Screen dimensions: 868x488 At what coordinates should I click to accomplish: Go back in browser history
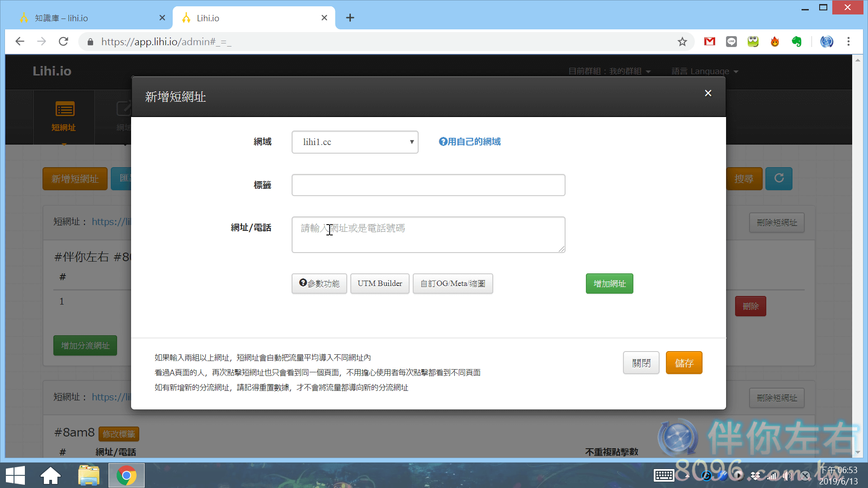19,42
